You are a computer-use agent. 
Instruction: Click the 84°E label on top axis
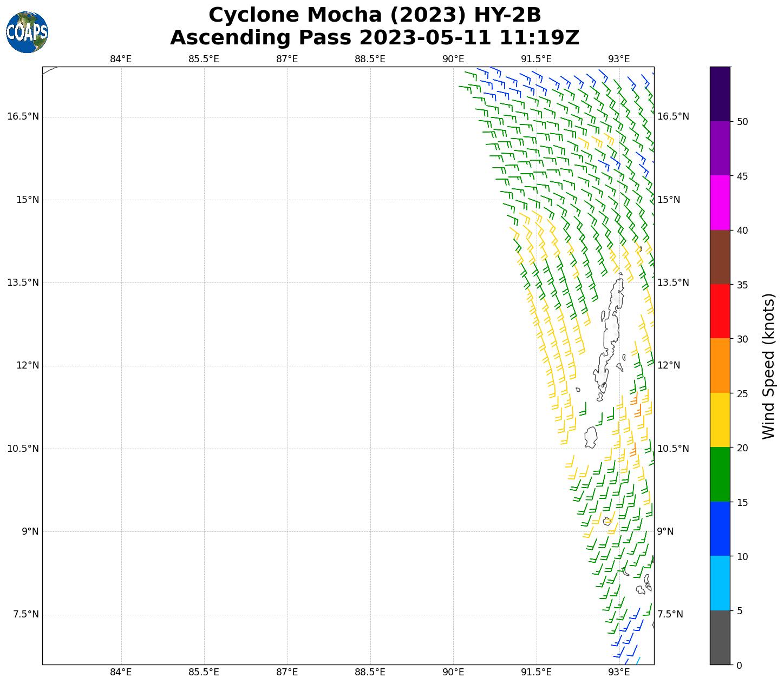click(121, 59)
